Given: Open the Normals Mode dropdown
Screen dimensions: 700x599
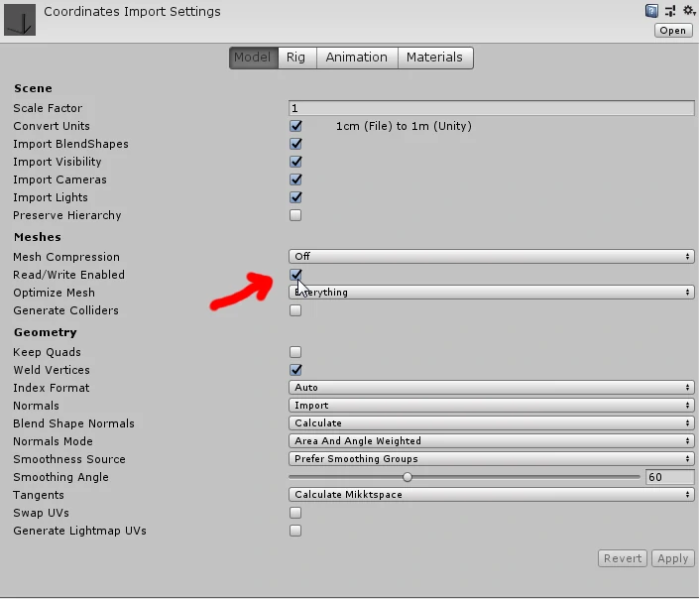Looking at the screenshot, I should 491,441.
